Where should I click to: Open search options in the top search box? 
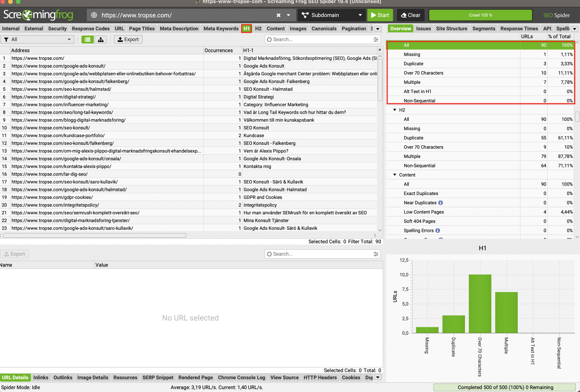point(376,39)
